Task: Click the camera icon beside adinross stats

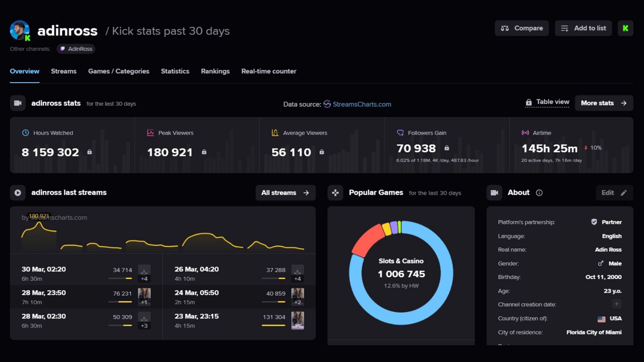Action: (18, 103)
